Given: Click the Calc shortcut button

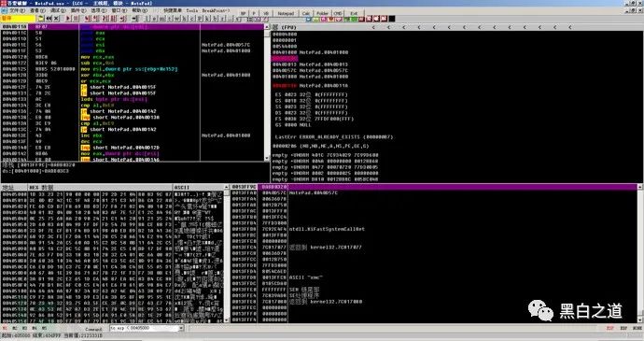Looking at the screenshot, I should [x=306, y=13].
